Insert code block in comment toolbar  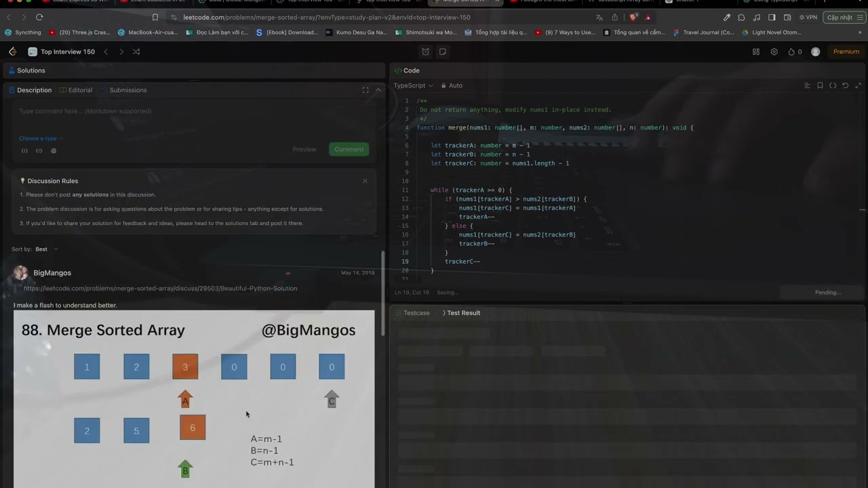click(24, 150)
